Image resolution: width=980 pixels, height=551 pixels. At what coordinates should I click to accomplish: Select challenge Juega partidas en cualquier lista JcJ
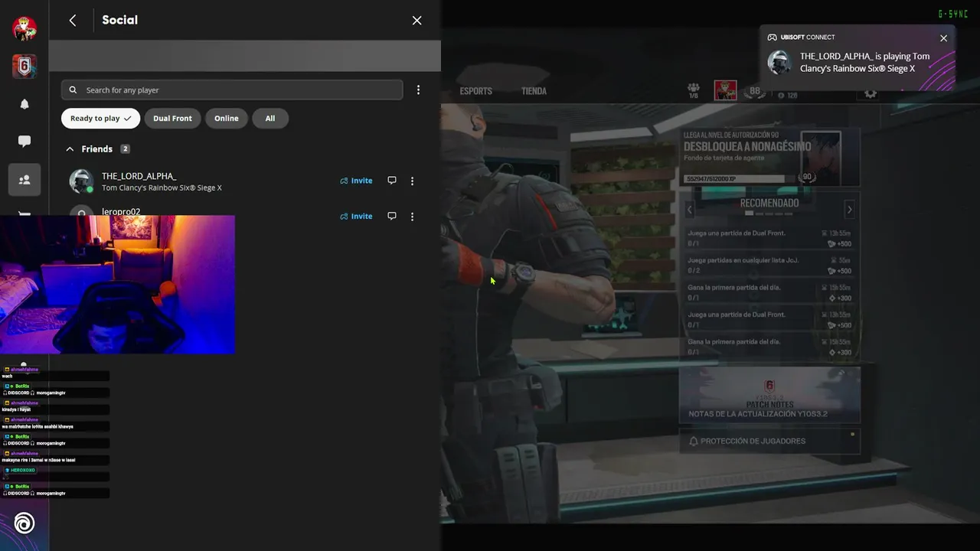[x=769, y=265]
